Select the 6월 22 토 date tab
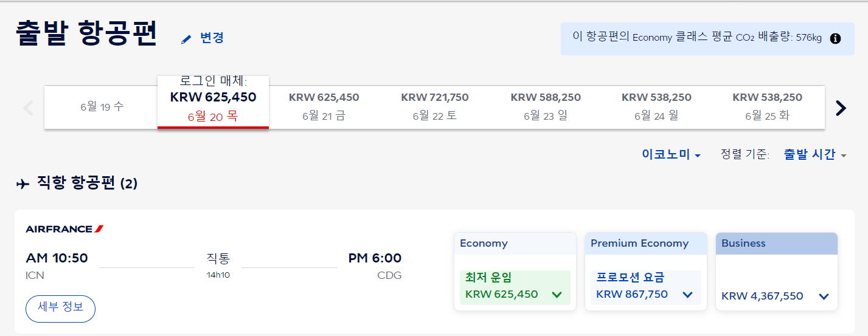Viewport: 868px width, 336px height. pos(435,107)
